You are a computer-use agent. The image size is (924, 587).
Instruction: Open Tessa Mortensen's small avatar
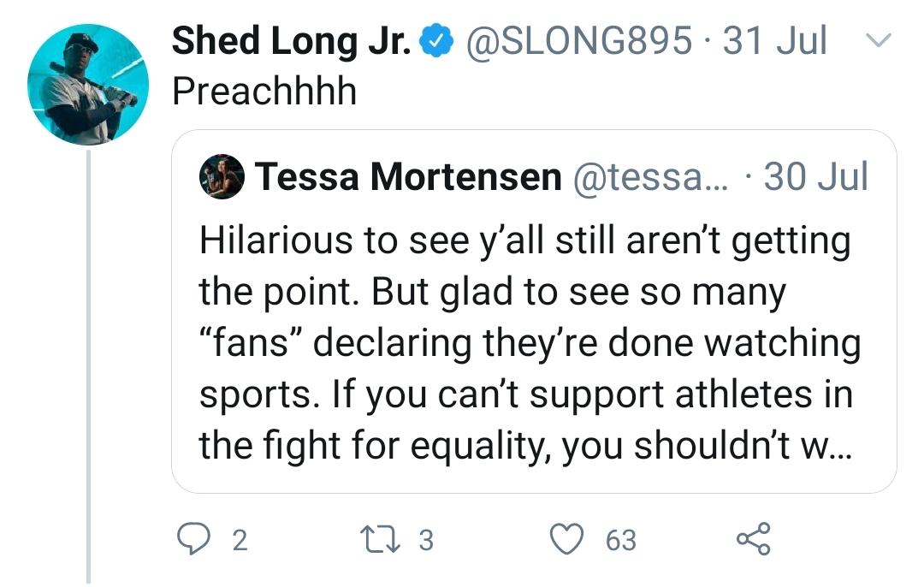tap(222, 177)
